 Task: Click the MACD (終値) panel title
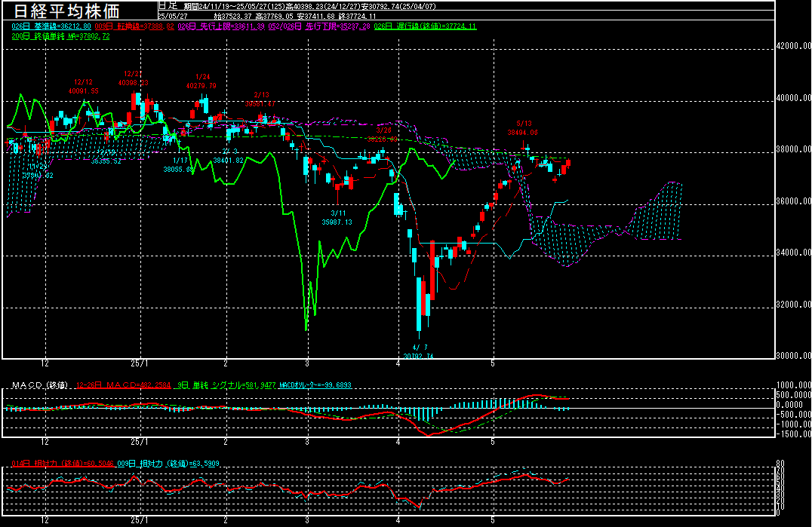40,385
